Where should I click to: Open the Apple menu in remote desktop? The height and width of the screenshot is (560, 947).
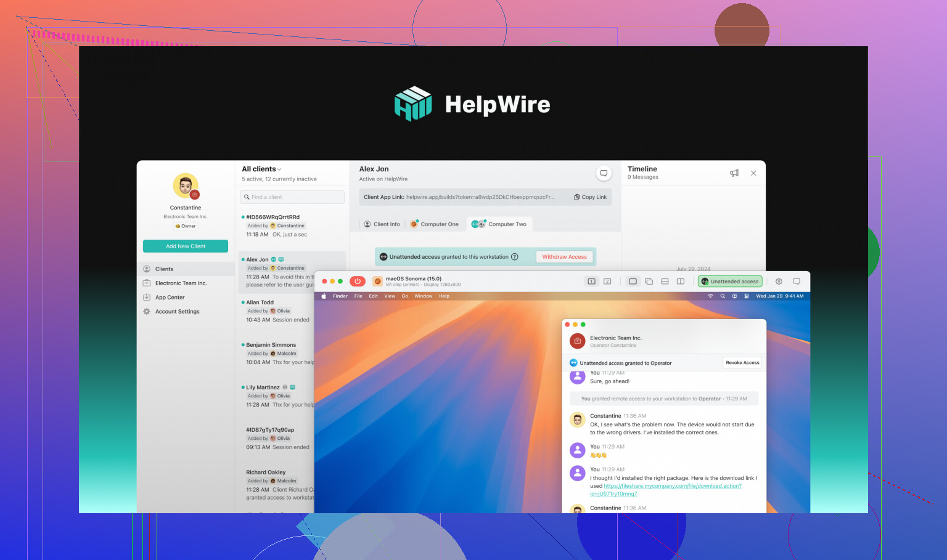pyautogui.click(x=323, y=296)
